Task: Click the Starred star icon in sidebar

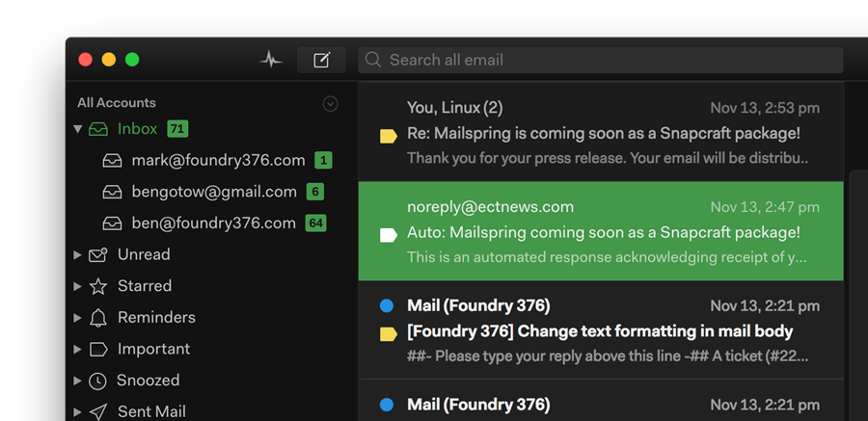Action: pos(97,286)
